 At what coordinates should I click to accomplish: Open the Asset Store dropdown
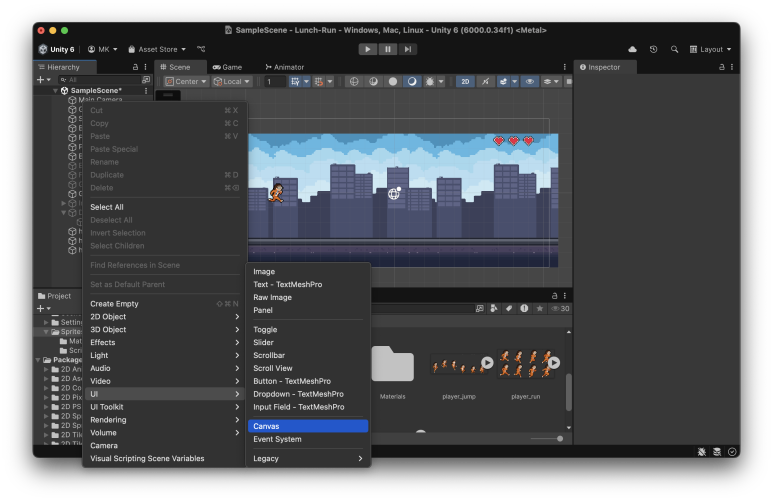157,49
